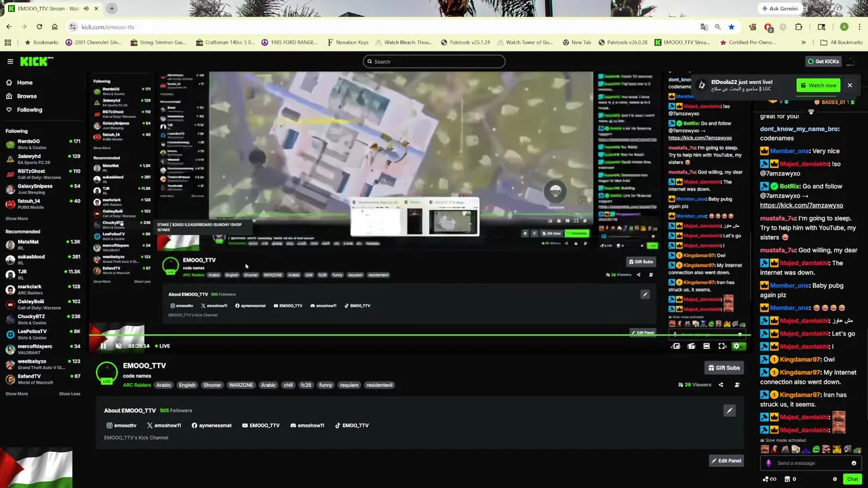Click the Gift Subs button
Screen dimensions: 868x488
click(724, 367)
